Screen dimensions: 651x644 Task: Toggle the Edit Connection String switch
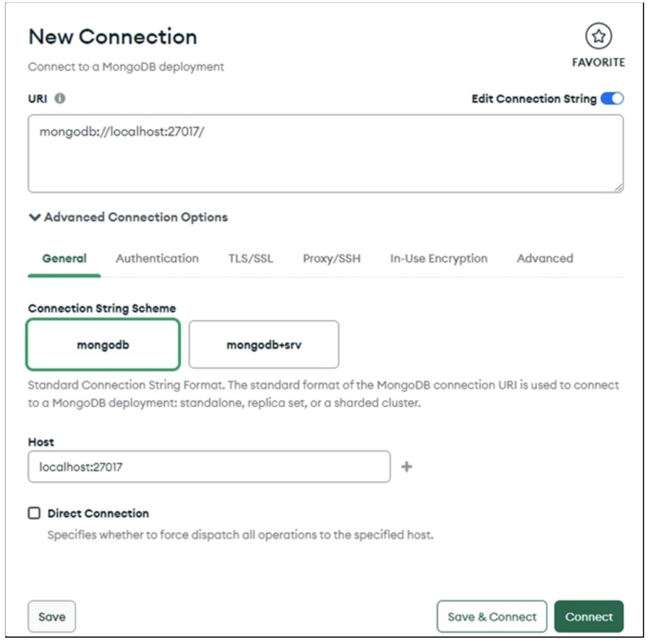[x=612, y=99]
